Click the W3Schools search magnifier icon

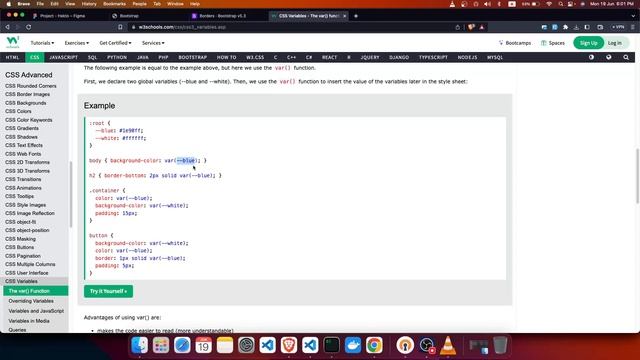(626, 57)
